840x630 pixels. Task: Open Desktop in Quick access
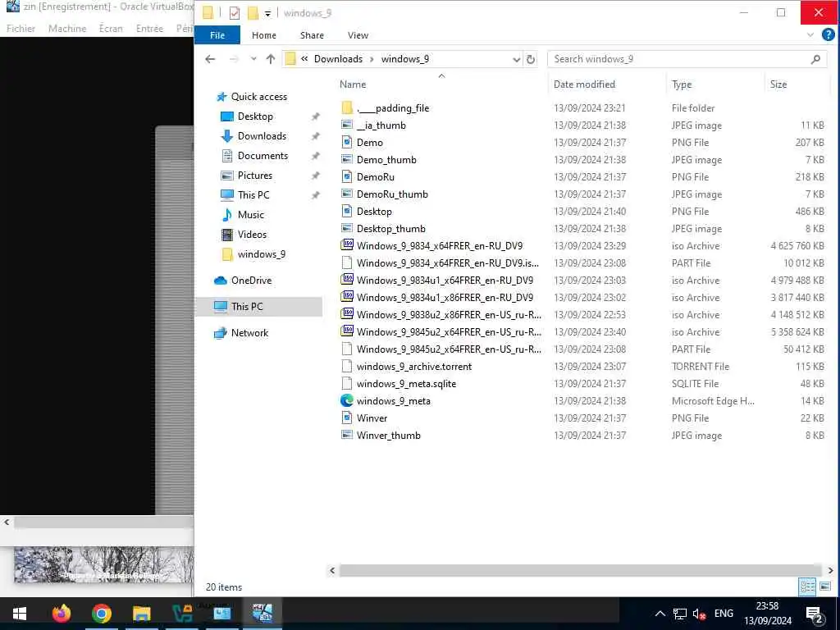(255, 116)
